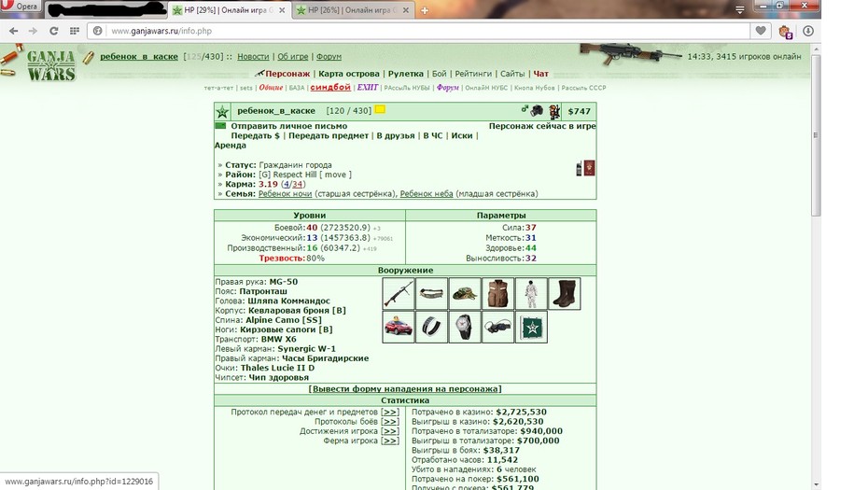Click the male gender symbol icon
868x490 pixels.
(525, 109)
